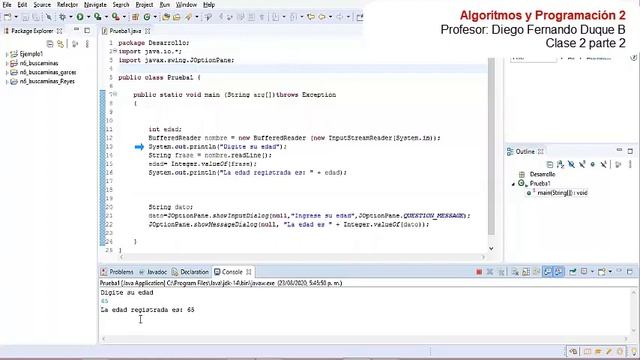The width and height of the screenshot is (640, 360).
Task: Terminate program with red stop button
Action: (x=479, y=272)
